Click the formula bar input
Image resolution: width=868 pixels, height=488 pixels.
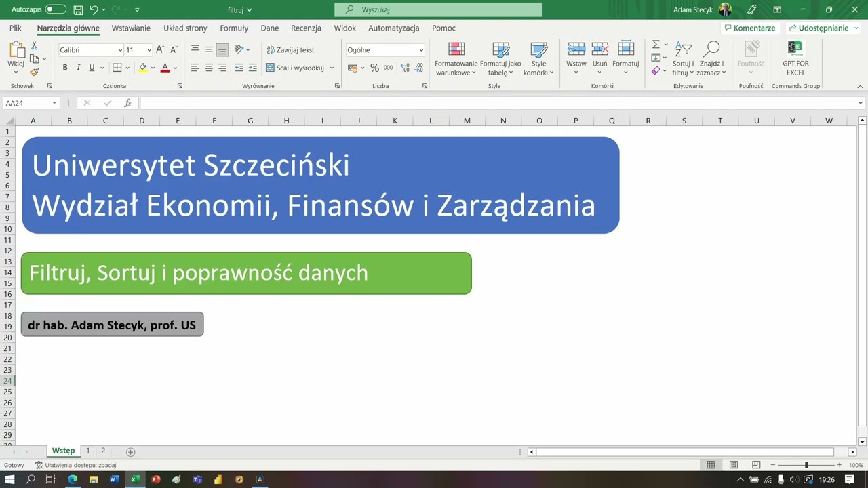[x=498, y=103]
